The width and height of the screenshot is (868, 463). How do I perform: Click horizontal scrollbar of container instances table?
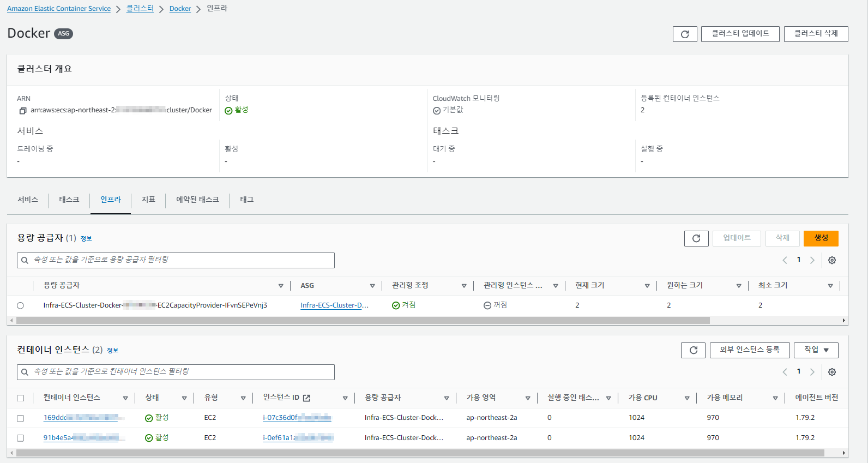(420, 453)
